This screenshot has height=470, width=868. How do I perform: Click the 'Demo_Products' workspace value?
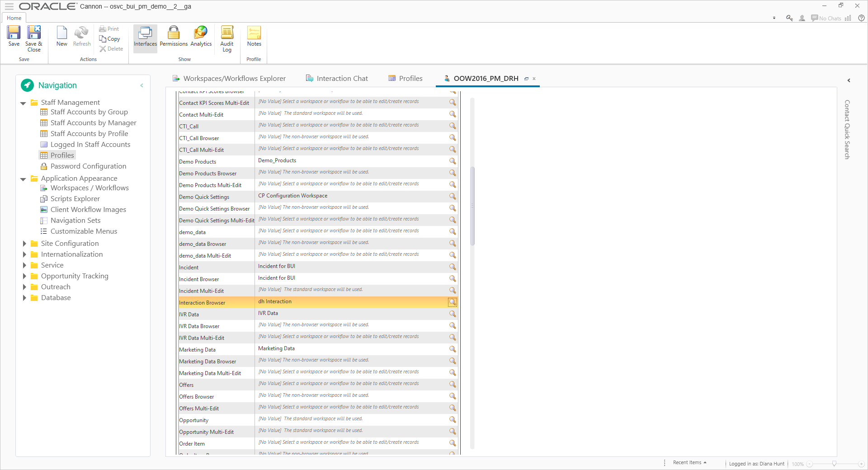[277, 160]
